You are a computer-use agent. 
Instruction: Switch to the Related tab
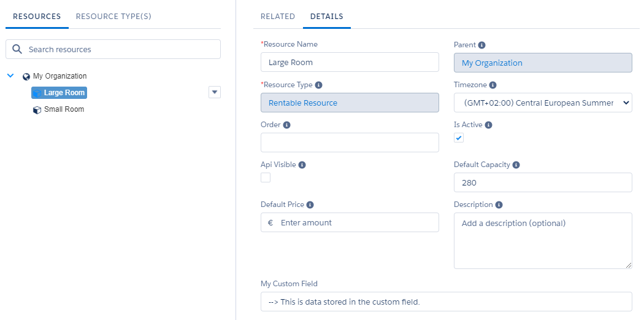[x=277, y=17]
